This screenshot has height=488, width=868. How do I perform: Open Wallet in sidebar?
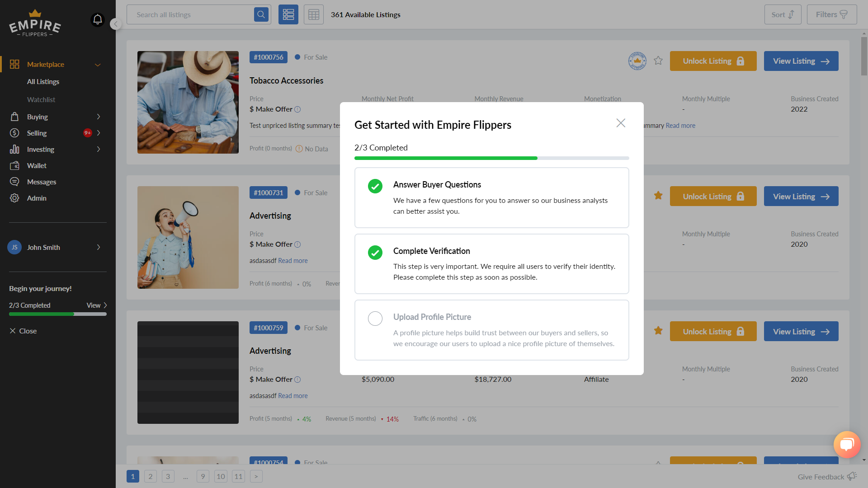(37, 166)
